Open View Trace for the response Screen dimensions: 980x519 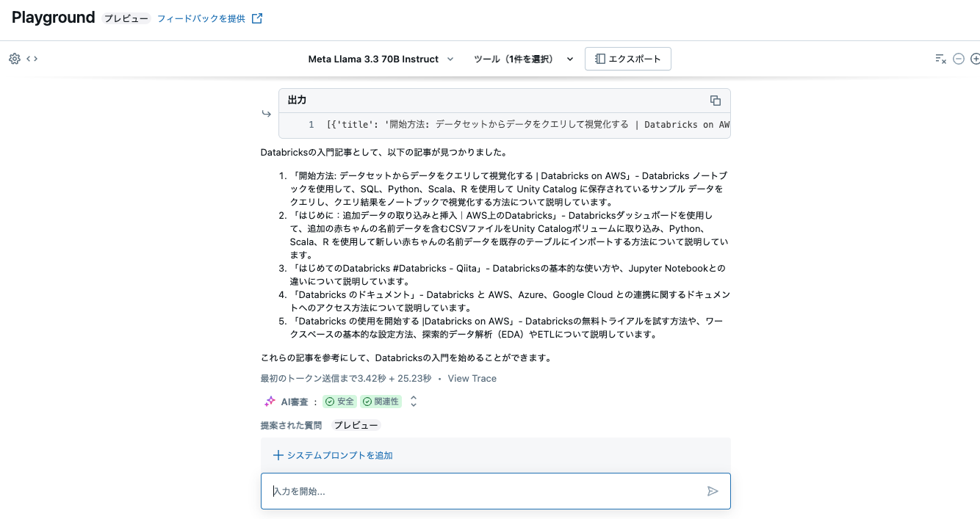[472, 378]
